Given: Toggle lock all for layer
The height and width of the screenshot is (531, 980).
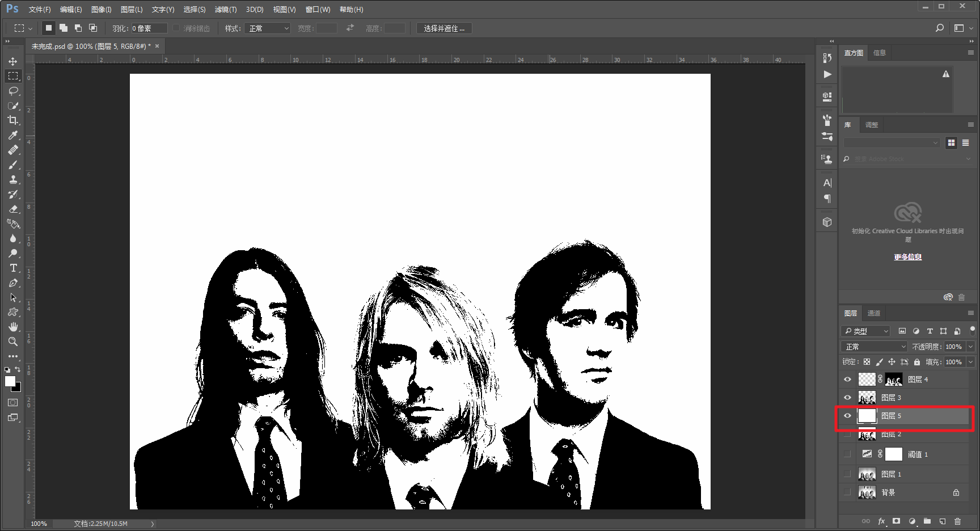Looking at the screenshot, I should [x=917, y=362].
